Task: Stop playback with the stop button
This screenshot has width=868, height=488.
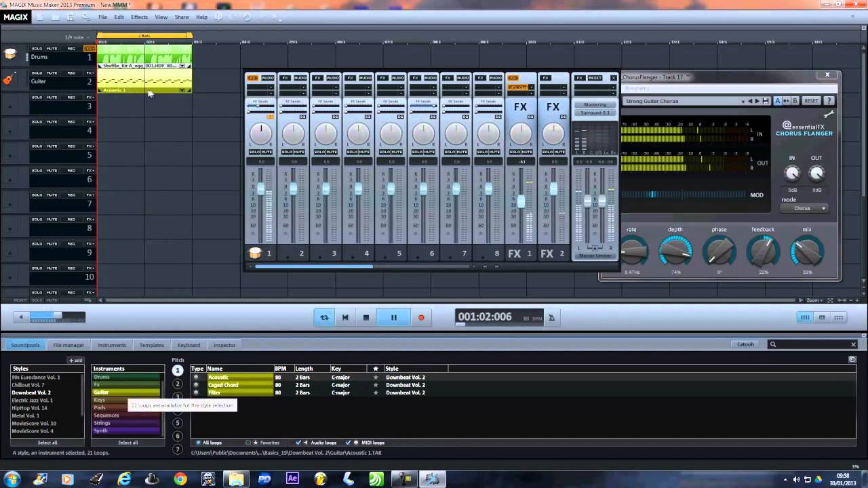Action: 366,317
